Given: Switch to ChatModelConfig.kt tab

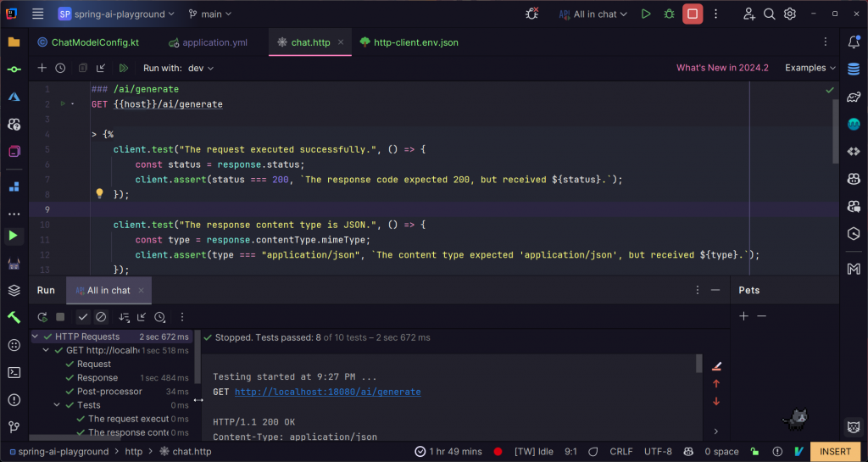Looking at the screenshot, I should [x=88, y=42].
